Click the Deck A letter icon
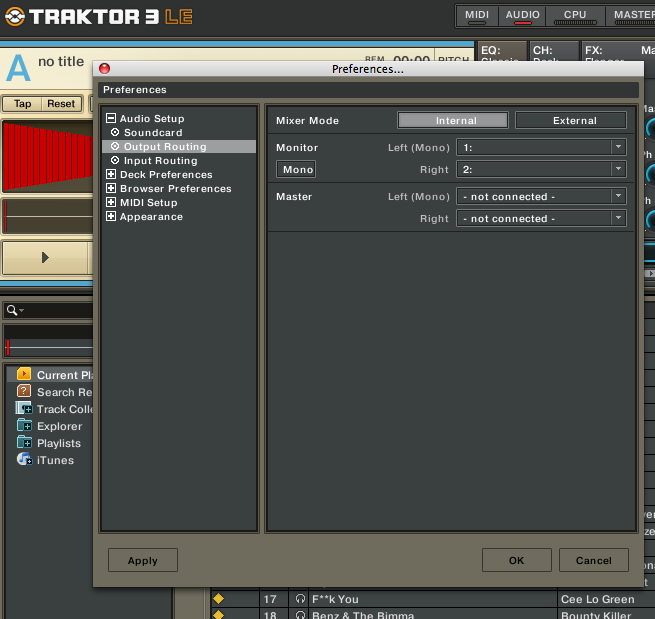The image size is (655, 619). pyautogui.click(x=18, y=68)
